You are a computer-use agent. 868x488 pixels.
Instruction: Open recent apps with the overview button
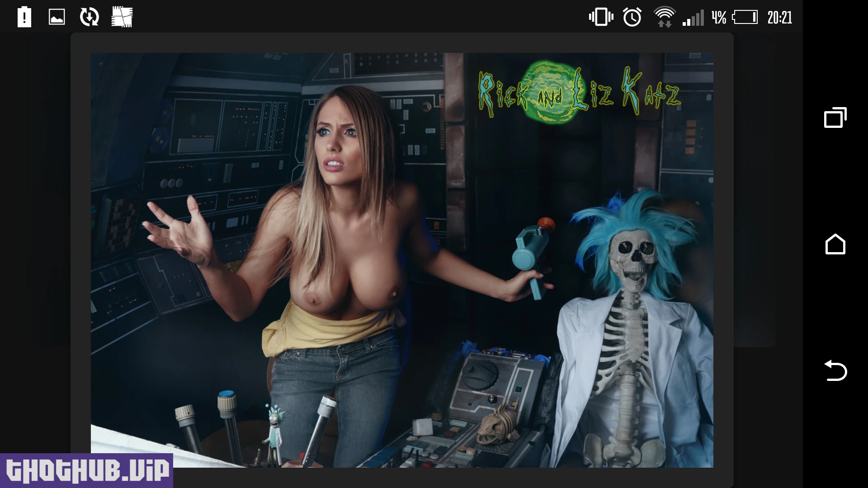point(835,117)
